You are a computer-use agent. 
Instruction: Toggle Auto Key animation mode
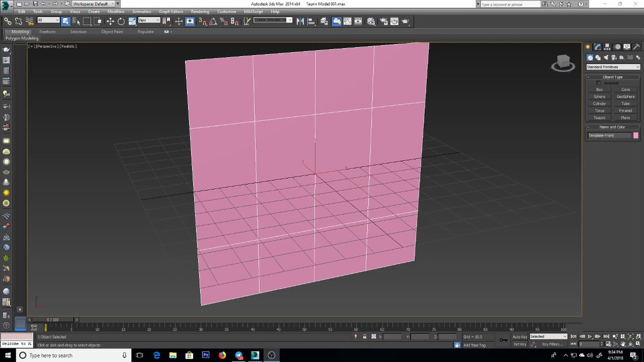click(x=519, y=337)
